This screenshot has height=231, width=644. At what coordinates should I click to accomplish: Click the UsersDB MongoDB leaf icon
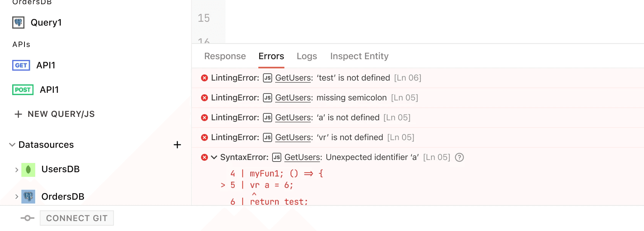coord(28,170)
